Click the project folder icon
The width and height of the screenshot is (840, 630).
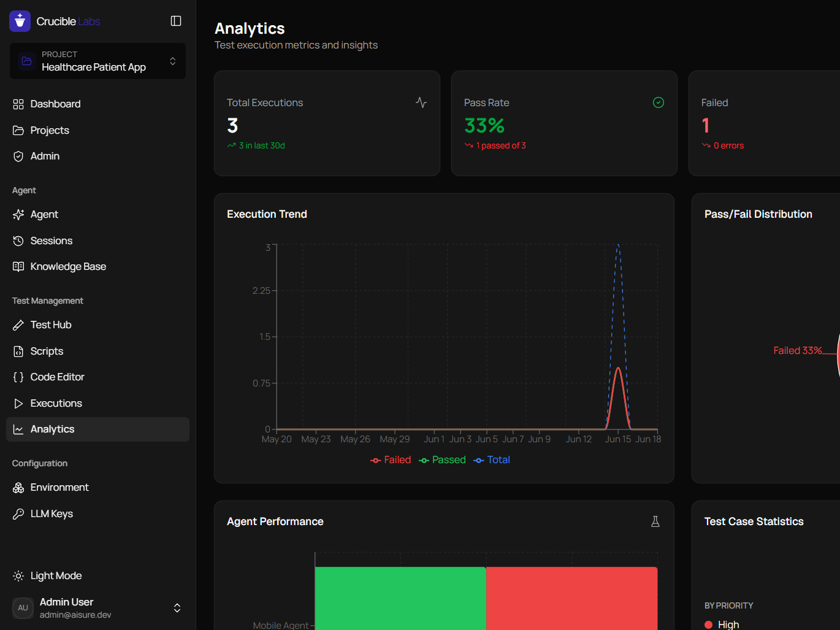pyautogui.click(x=26, y=61)
